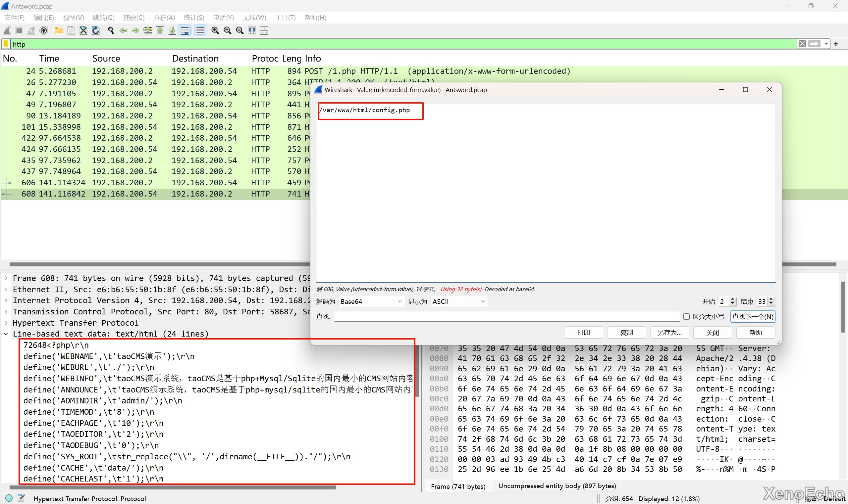Click the open capture file folder icon
The width and height of the screenshot is (848, 504).
[59, 30]
